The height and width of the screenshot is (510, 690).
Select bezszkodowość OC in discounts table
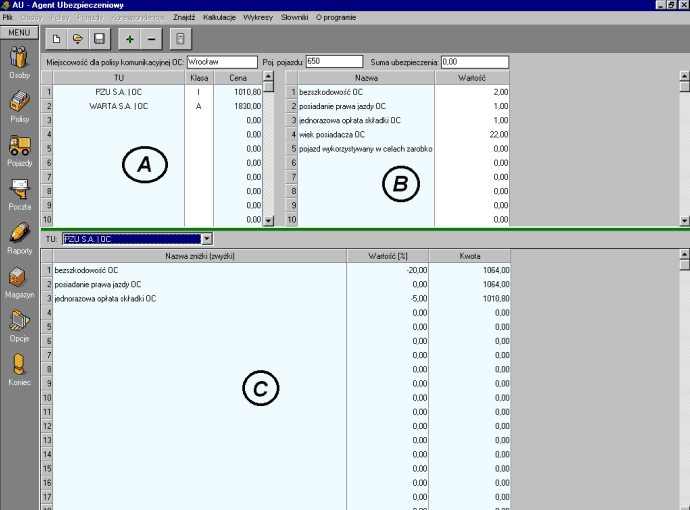[200, 270]
